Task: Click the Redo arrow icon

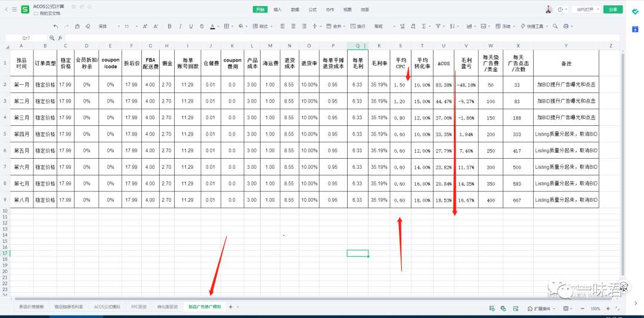Action: tap(67, 26)
